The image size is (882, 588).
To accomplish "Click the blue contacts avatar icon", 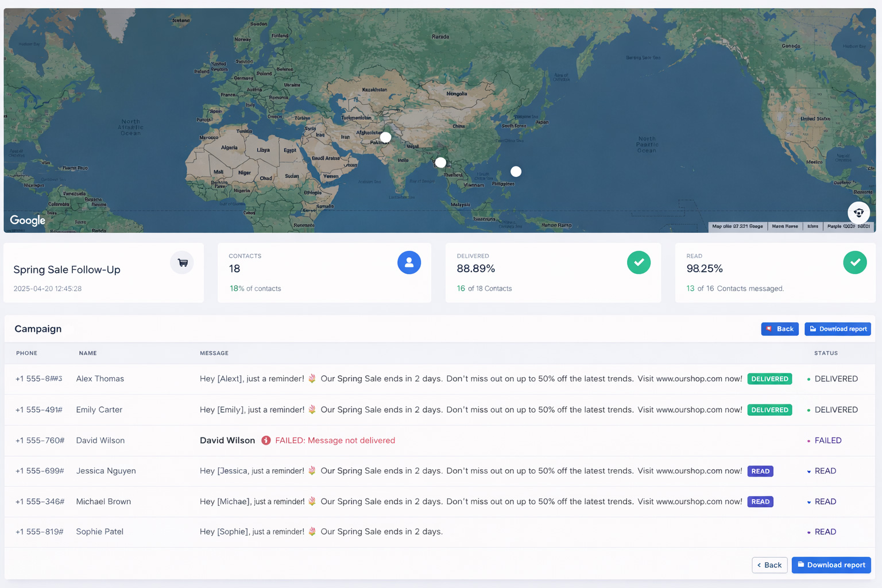I will (x=409, y=262).
